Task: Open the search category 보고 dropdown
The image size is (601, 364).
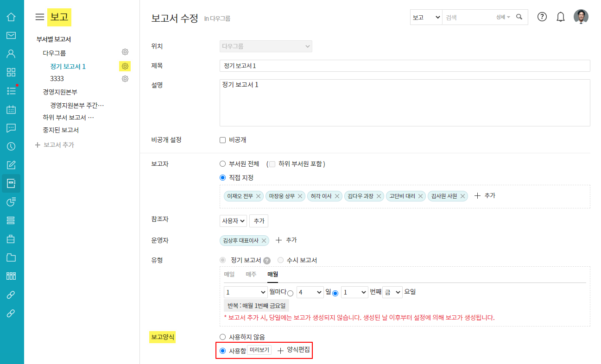Action: 426,17
